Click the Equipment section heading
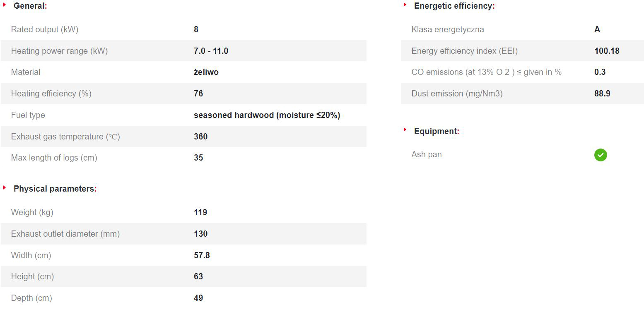This screenshot has width=644, height=312. [437, 131]
